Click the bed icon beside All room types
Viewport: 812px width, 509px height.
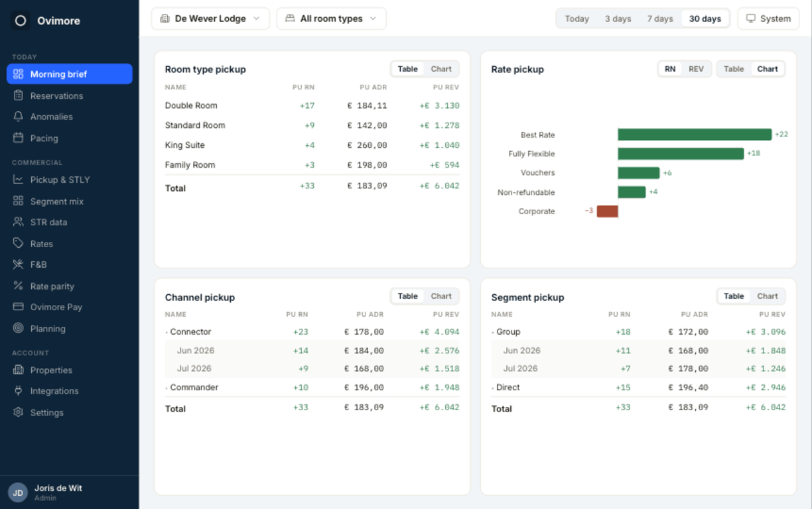[x=290, y=19]
